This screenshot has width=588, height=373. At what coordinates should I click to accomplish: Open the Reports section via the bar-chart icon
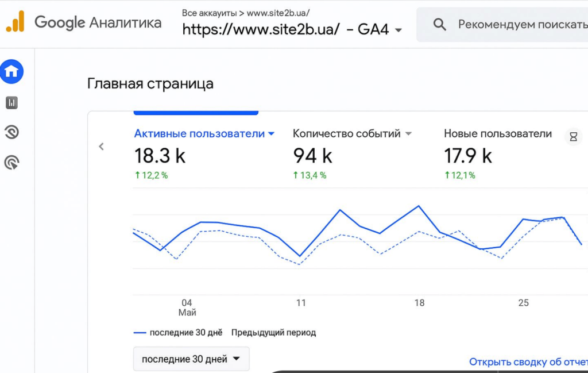[12, 102]
